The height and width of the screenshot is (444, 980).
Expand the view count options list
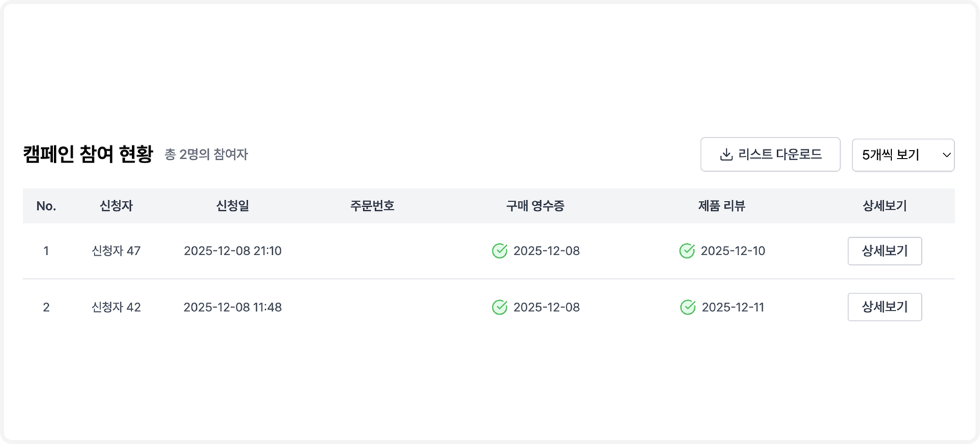coord(903,155)
